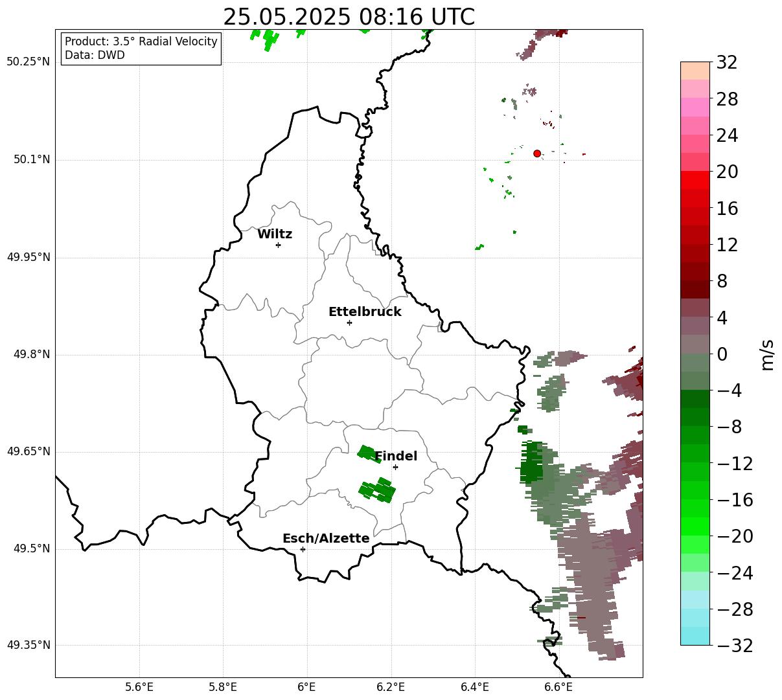
Task: Click the 49.5°N latitude label
Action: [x=32, y=548]
